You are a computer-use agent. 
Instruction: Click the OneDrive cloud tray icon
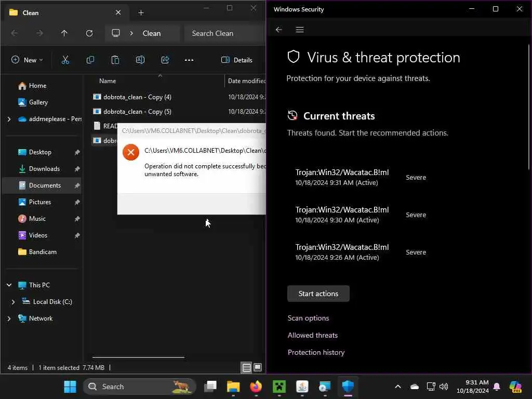pyautogui.click(x=414, y=387)
